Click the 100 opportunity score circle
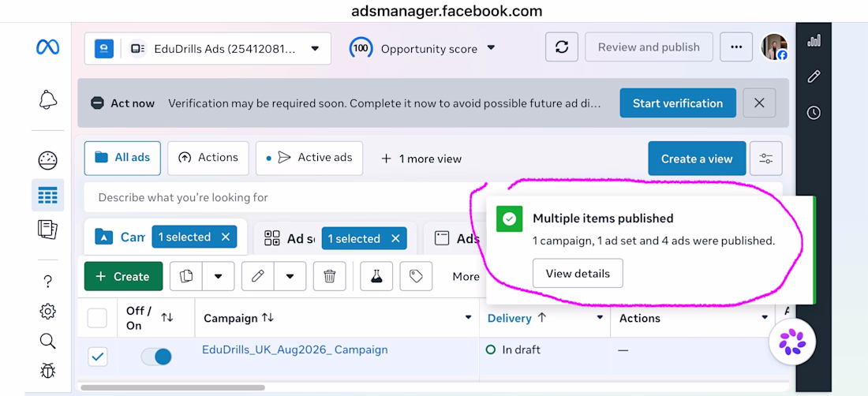This screenshot has width=868, height=396. point(361,48)
